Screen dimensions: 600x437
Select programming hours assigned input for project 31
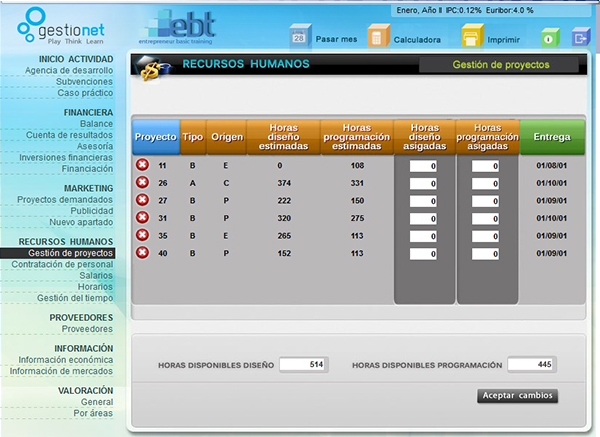click(485, 219)
